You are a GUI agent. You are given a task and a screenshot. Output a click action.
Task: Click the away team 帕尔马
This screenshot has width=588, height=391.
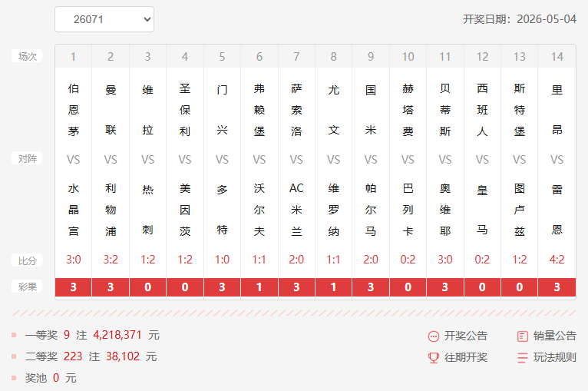click(x=371, y=210)
